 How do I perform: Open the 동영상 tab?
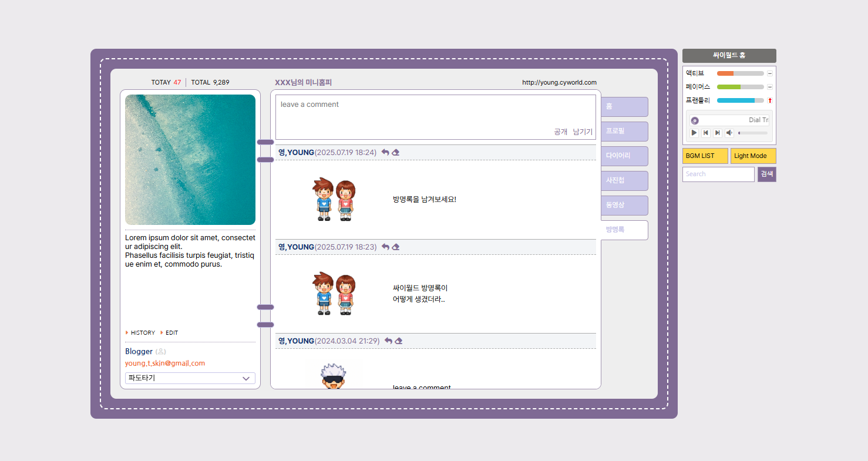[x=624, y=206]
